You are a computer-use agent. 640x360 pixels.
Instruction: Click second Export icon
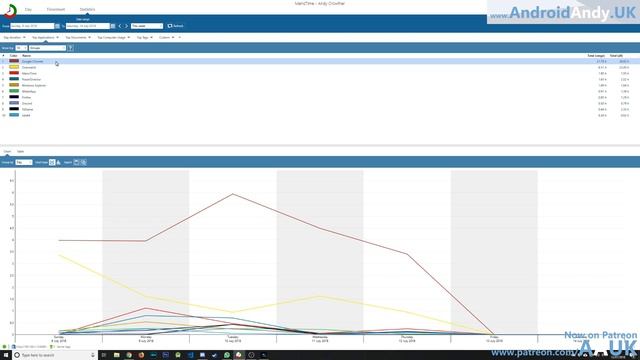coord(83,162)
